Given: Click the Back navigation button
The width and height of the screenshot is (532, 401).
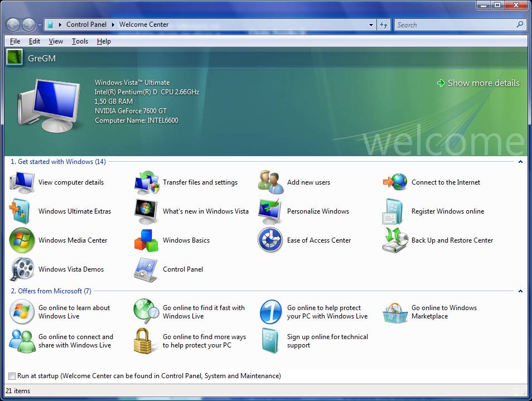Looking at the screenshot, I should [13, 25].
